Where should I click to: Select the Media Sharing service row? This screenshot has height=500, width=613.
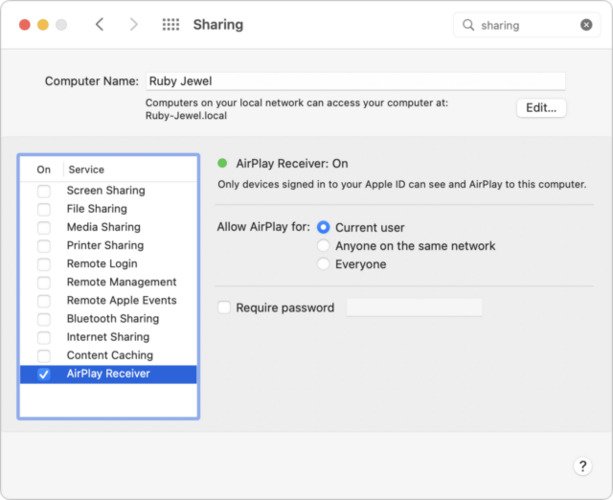point(108,227)
